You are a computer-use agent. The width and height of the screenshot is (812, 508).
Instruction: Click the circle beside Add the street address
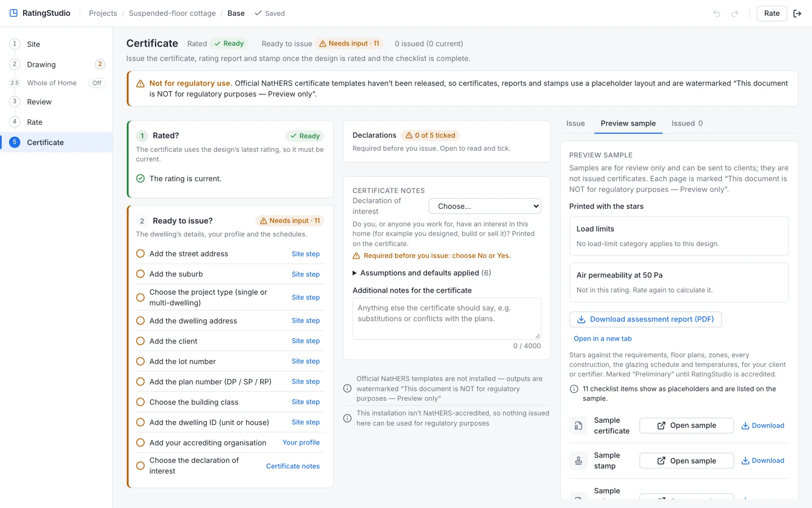[x=140, y=254]
